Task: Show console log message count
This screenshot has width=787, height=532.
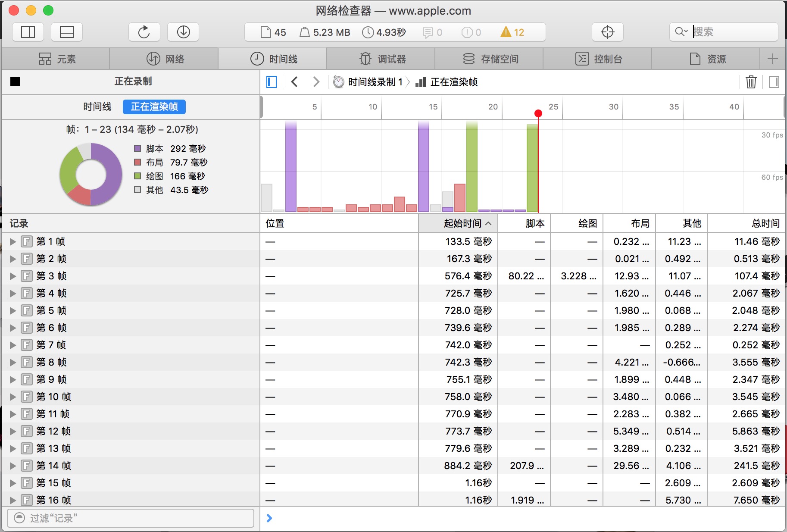Action: pos(432,32)
